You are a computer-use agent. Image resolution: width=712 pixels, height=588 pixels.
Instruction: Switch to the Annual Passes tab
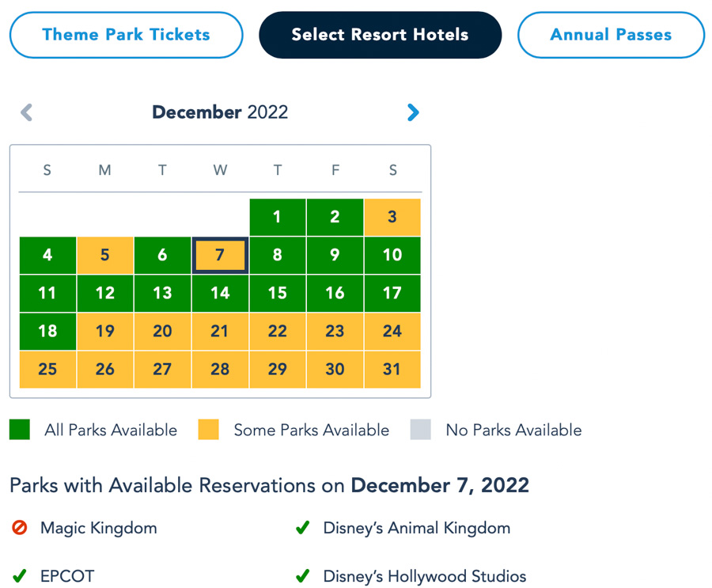click(611, 35)
